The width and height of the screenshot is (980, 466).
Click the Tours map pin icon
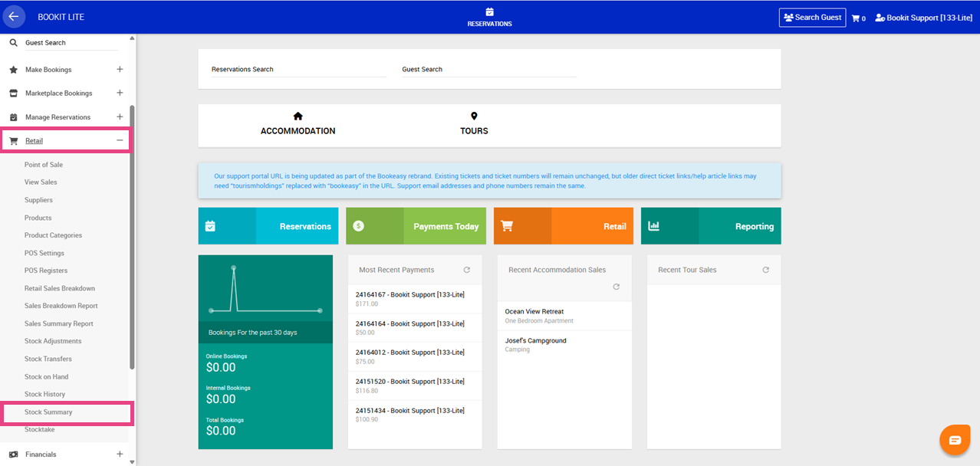tap(474, 116)
